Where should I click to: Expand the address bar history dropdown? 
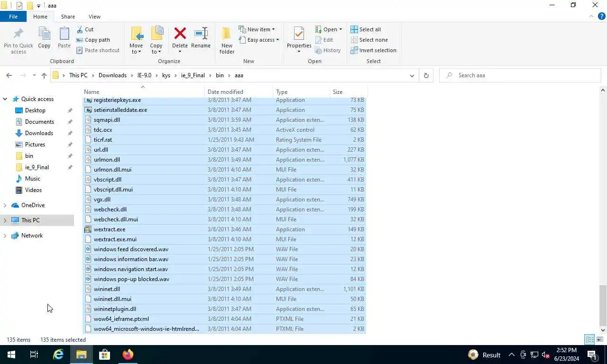tap(412, 75)
